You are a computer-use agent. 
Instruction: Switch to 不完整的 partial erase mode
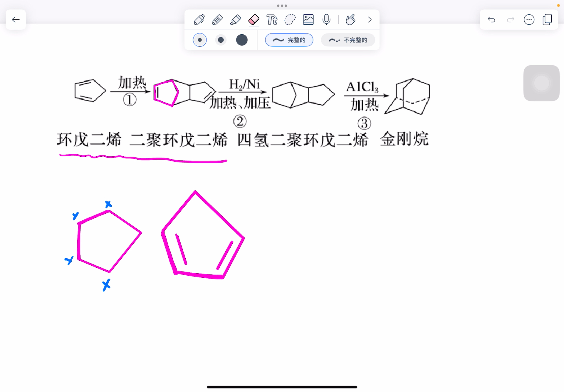(x=348, y=40)
